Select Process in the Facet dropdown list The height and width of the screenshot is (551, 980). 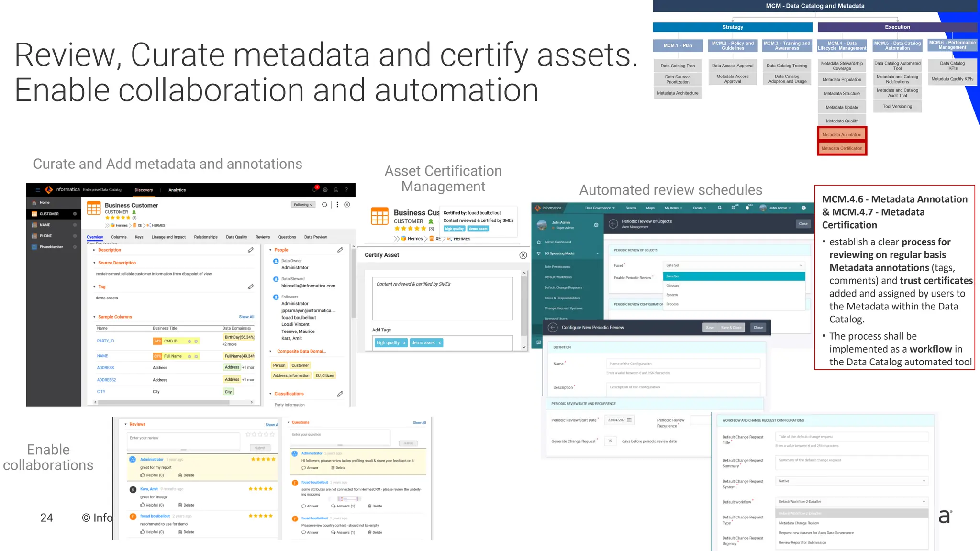point(734,304)
